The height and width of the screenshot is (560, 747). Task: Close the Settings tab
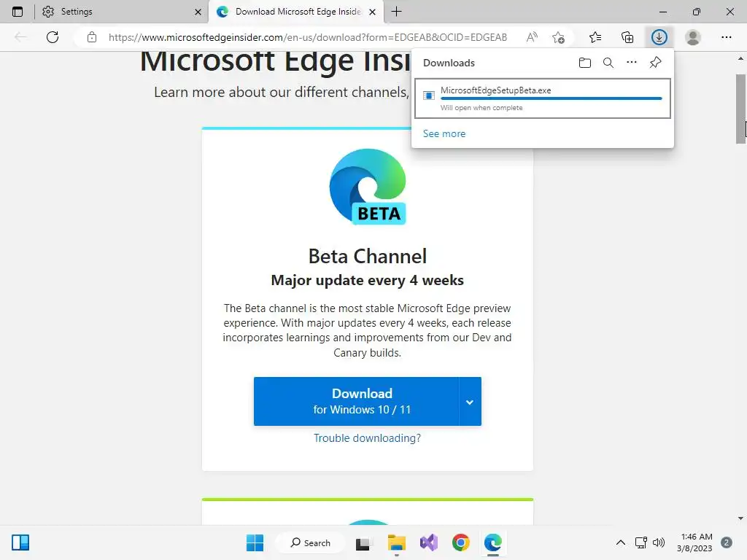click(x=198, y=12)
